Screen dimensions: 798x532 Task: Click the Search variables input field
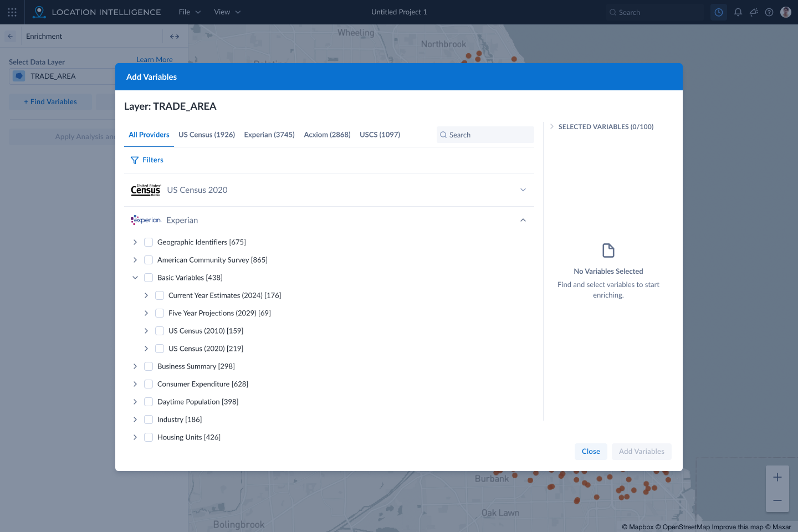pyautogui.click(x=485, y=135)
